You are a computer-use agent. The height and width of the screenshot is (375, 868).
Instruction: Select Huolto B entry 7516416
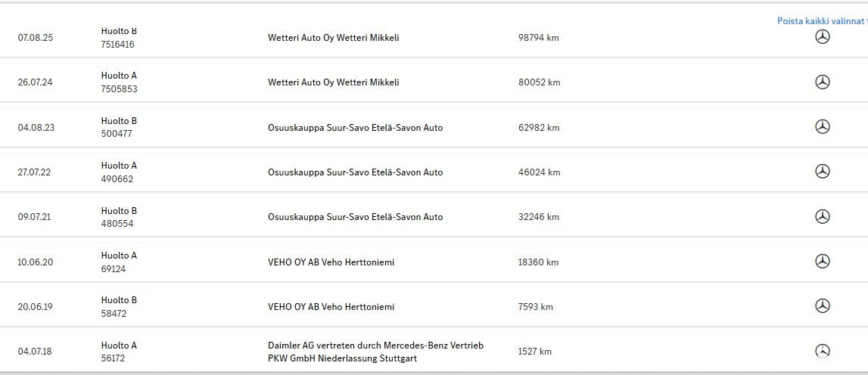118,38
